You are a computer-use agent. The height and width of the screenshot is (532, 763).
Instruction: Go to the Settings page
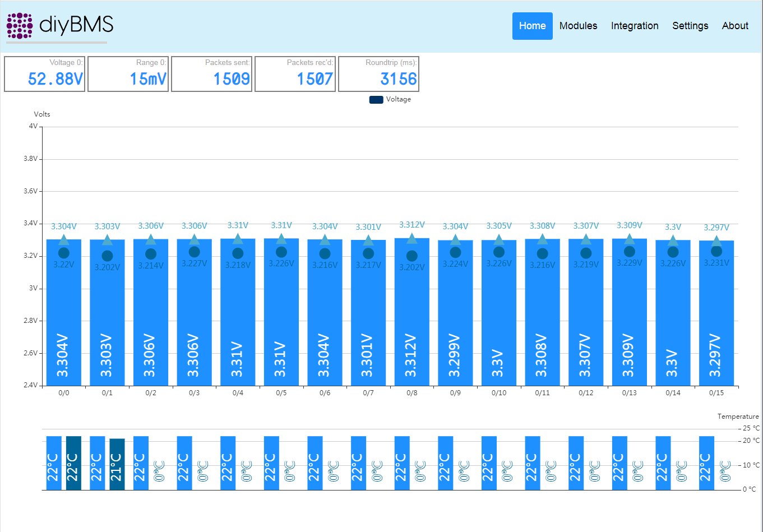(690, 26)
